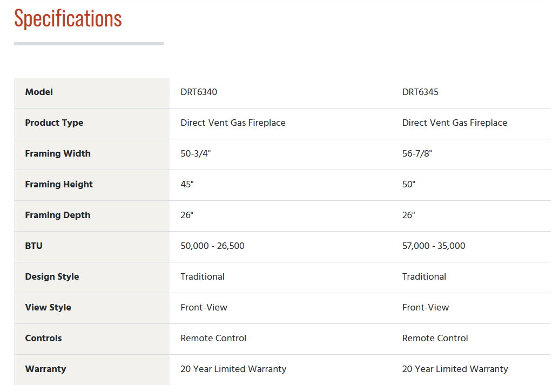Select the DRT6345 model cell
This screenshot has height=392, width=552.
[420, 92]
